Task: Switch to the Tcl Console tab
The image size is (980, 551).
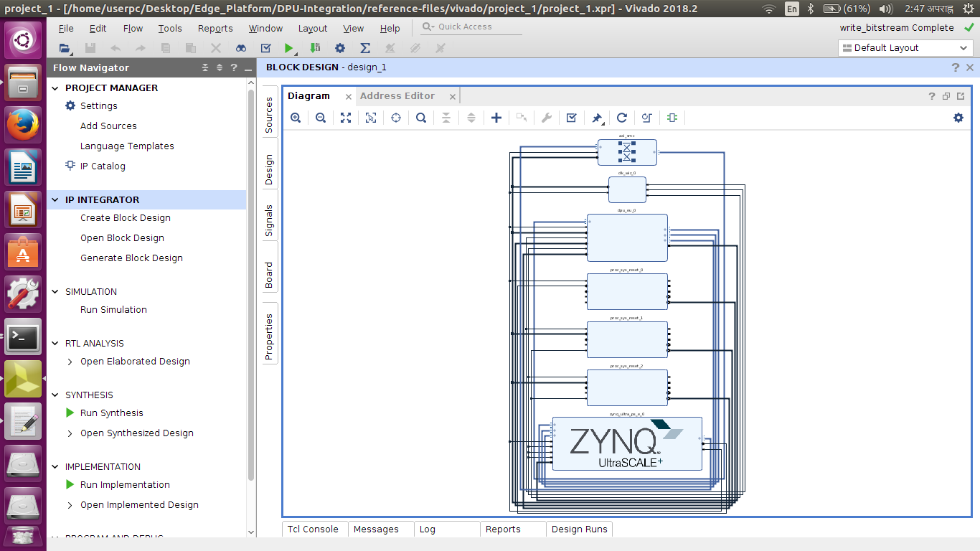Action: (x=314, y=529)
